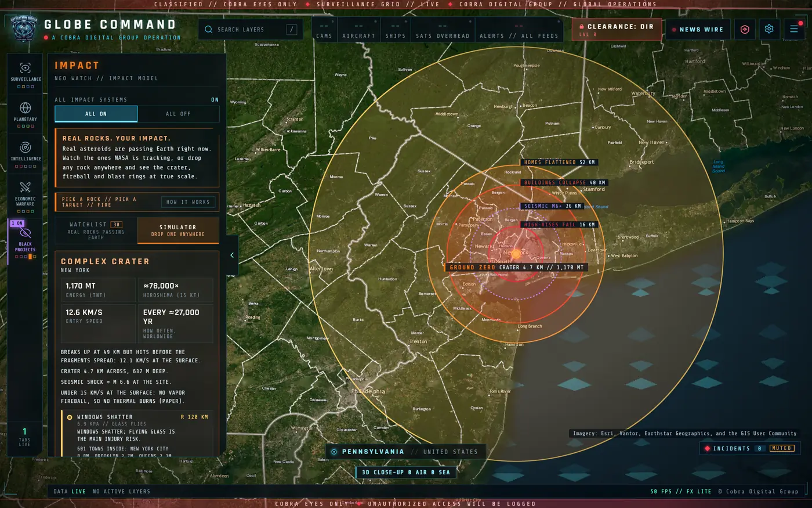Open the Planetary globe category

coord(26,114)
